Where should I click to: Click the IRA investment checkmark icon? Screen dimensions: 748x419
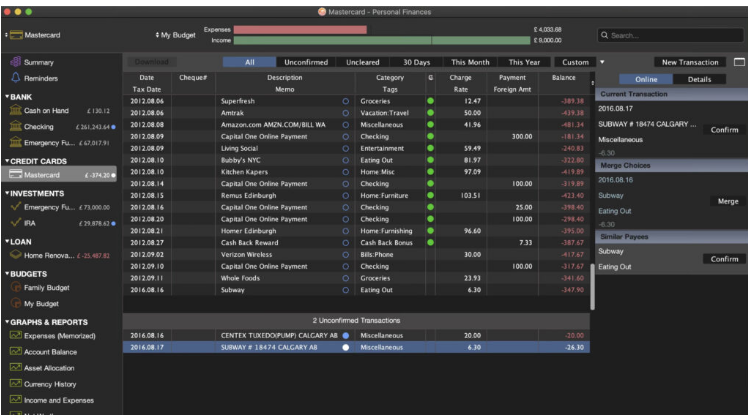14,223
